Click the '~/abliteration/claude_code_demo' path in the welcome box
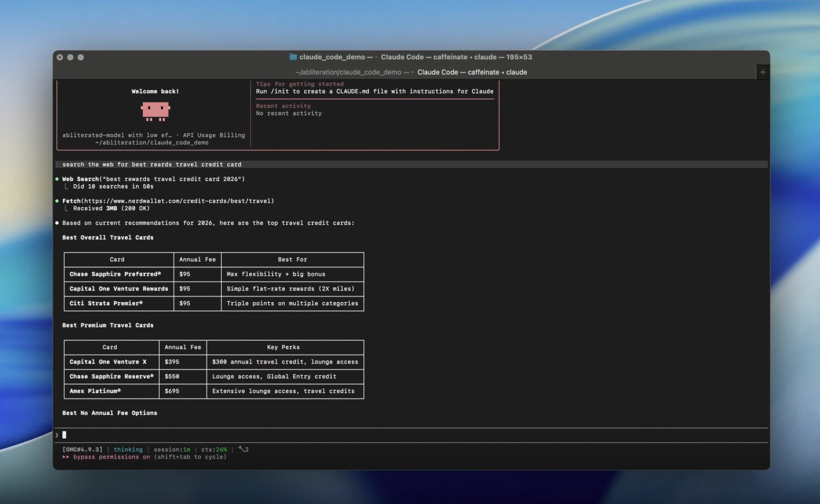Screen dimensions: 820x504 [x=152, y=142]
